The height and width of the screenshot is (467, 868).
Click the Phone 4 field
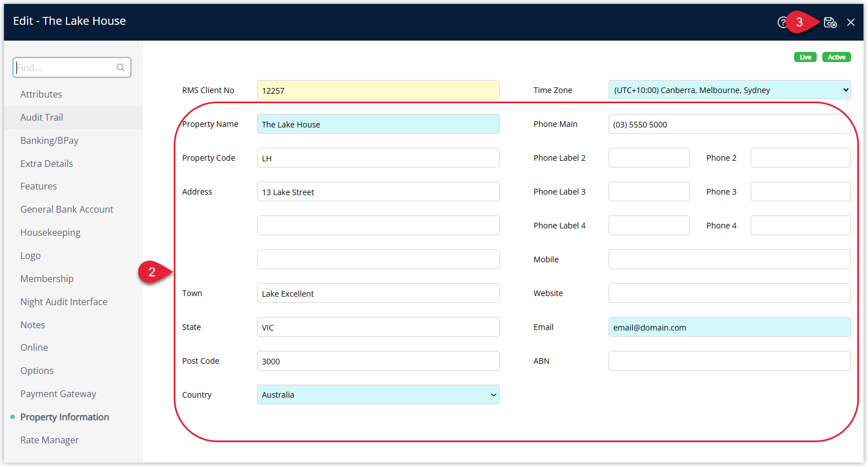800,226
